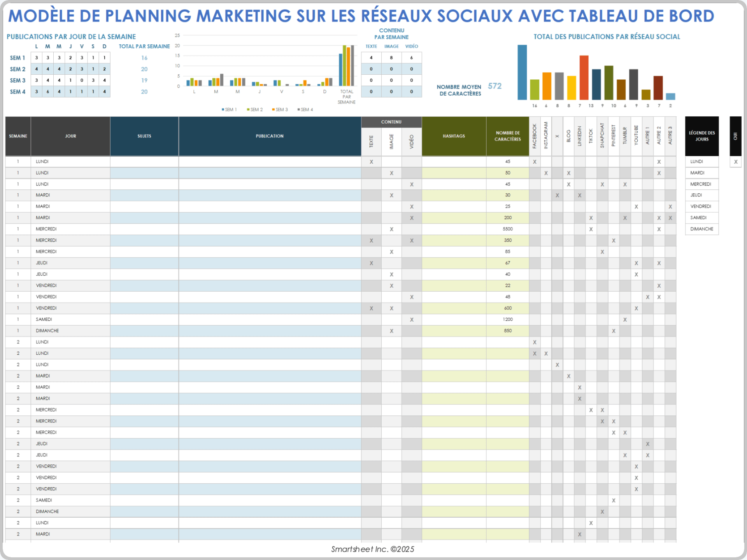
Task: Click the 5500 character count cell
Action: coord(508,229)
